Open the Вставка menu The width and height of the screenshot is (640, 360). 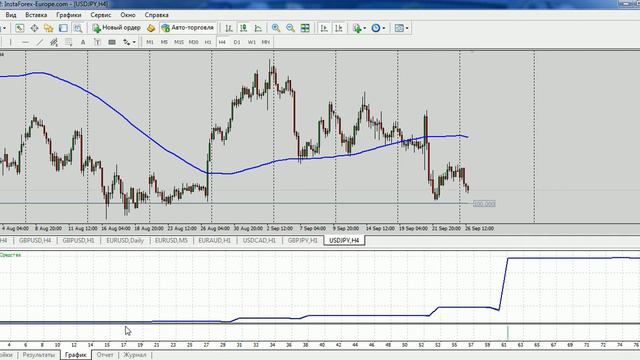pos(36,15)
